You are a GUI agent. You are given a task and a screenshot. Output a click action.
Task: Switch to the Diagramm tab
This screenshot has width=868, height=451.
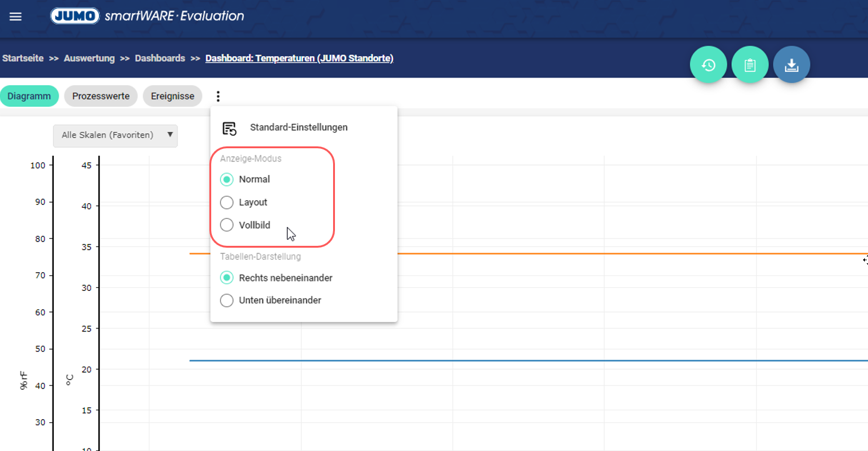point(29,96)
